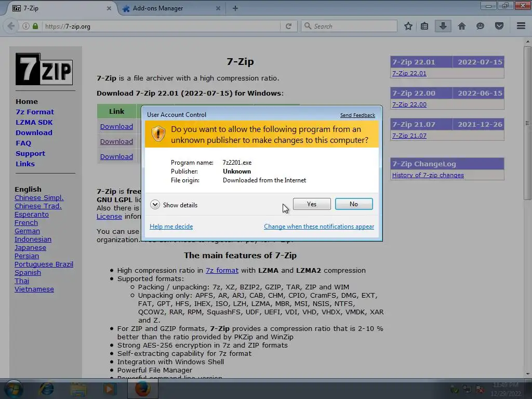Open Links in the sidebar
Image resolution: width=532 pixels, height=399 pixels.
[25, 164]
